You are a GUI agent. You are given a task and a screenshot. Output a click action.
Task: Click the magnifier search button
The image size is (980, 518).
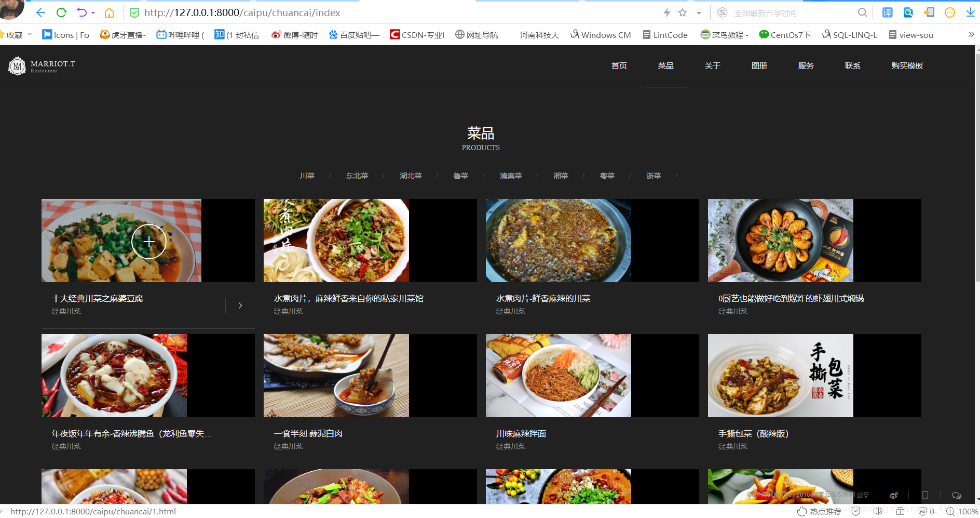click(862, 12)
